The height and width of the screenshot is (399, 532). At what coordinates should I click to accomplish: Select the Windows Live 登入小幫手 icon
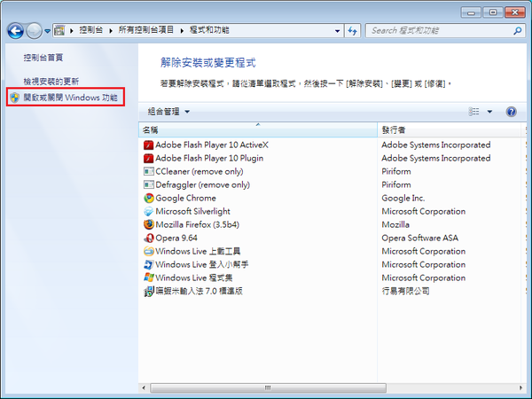click(148, 264)
